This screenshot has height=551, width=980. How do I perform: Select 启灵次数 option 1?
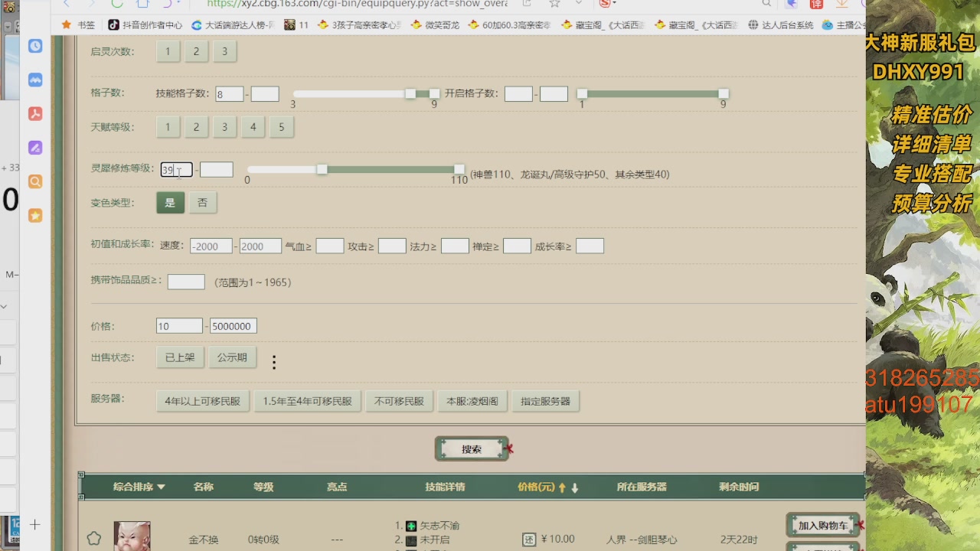pos(168,51)
